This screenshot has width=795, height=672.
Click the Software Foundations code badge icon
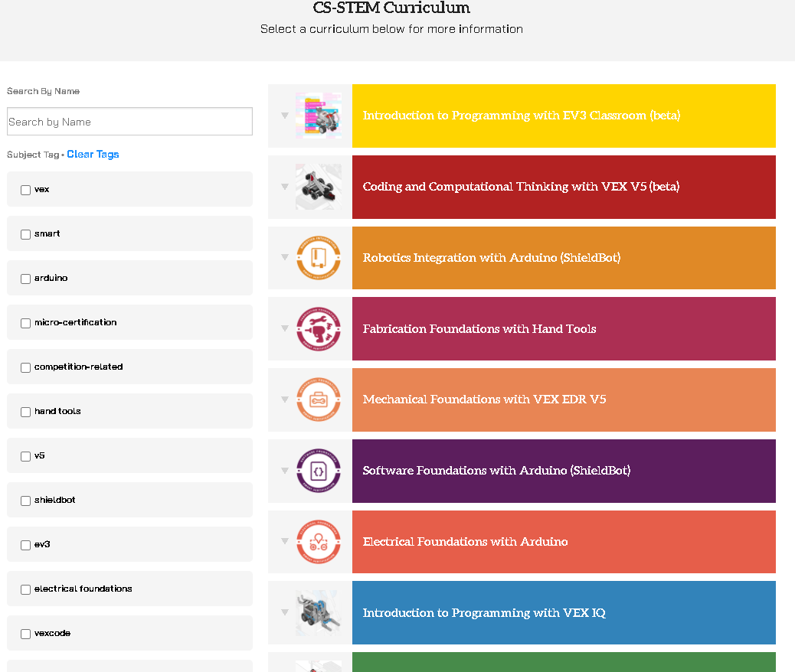point(319,471)
